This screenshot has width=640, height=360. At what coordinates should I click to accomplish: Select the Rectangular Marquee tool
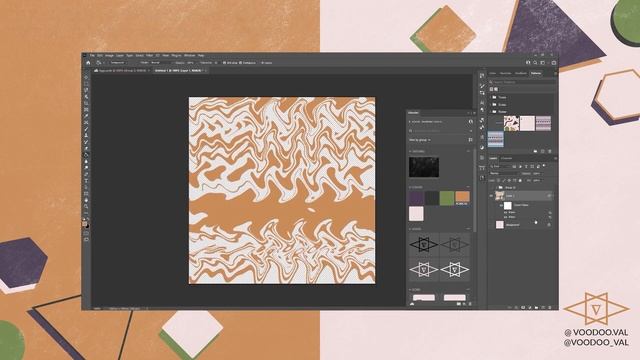86,84
